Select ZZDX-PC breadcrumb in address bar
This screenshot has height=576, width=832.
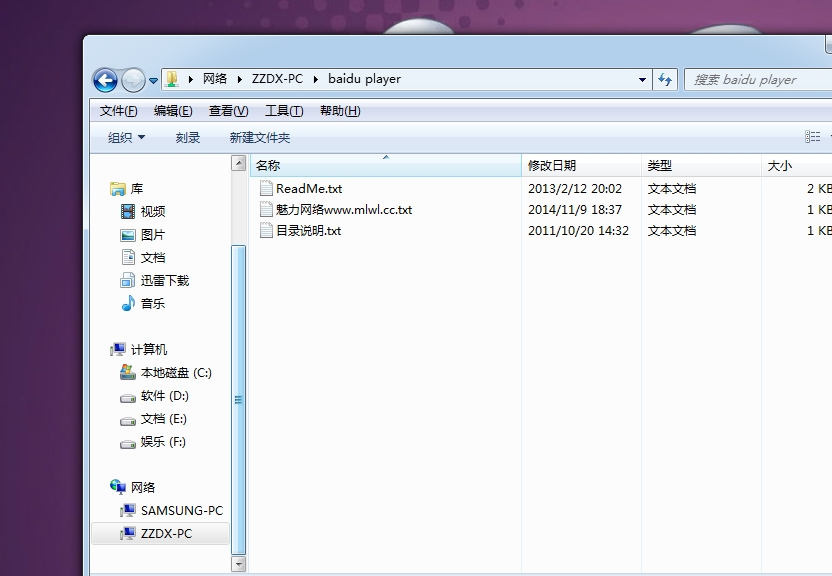[277, 79]
